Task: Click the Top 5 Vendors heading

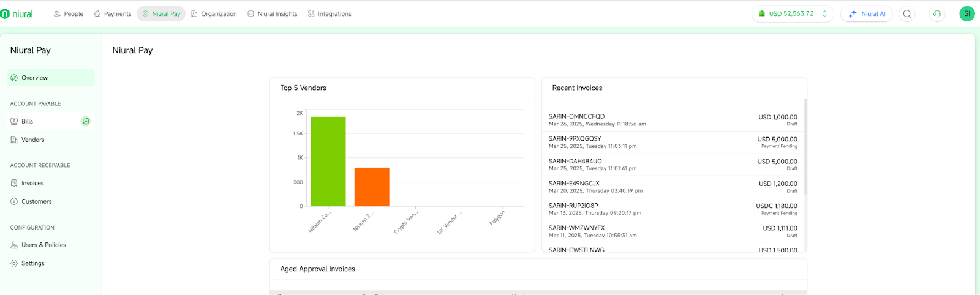Action: [x=303, y=88]
